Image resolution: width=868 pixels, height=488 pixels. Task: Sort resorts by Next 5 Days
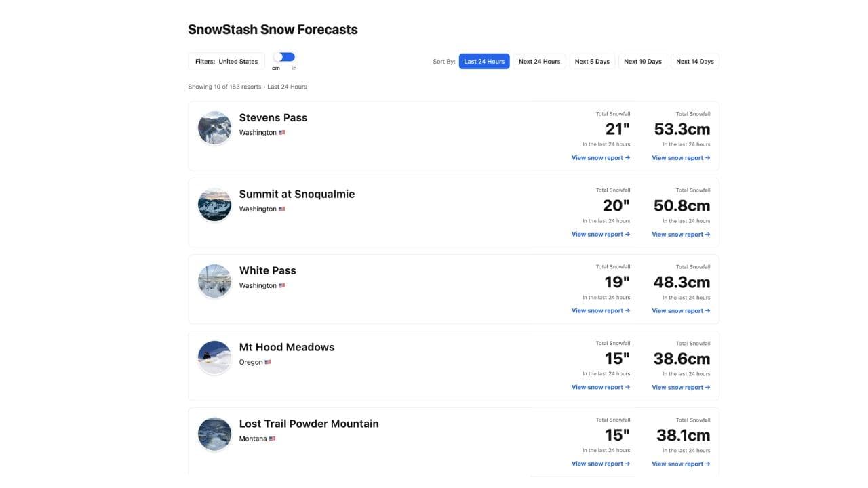592,62
